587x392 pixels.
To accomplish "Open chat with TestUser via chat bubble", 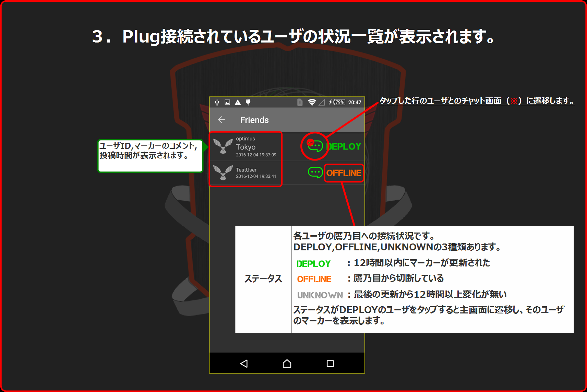I will tap(315, 173).
